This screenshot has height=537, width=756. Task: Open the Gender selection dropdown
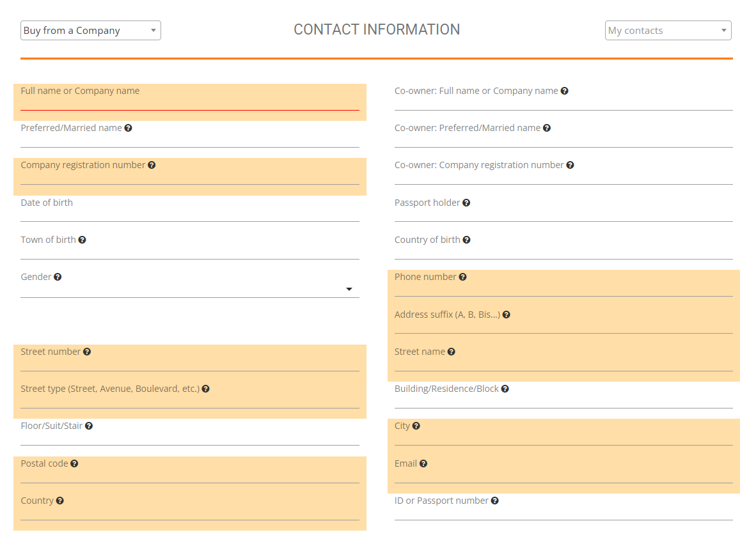189,289
